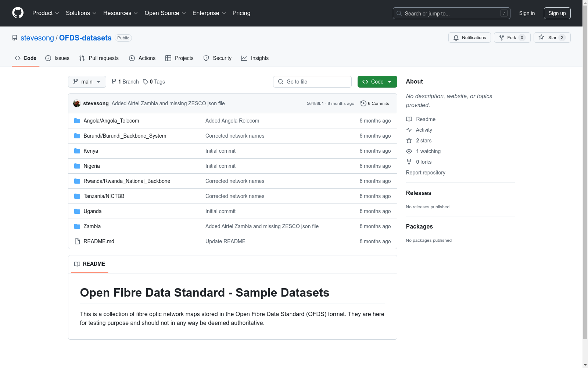Click the eye icon next to 1 watching
Screen dimensions: 588x368
[409, 151]
